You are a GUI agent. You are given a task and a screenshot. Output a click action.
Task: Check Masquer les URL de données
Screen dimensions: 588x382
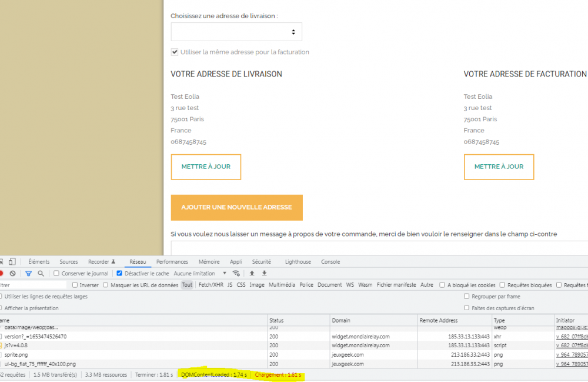[106, 285]
